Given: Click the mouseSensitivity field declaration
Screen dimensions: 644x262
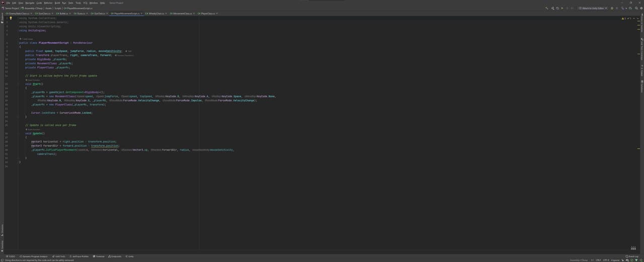Looking at the screenshot, I should [x=110, y=51].
